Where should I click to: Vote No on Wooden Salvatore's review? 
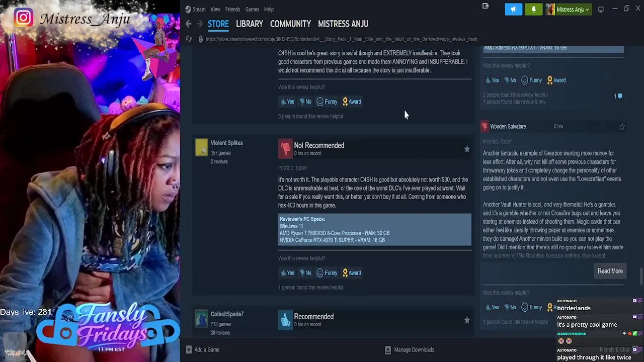pos(510,307)
